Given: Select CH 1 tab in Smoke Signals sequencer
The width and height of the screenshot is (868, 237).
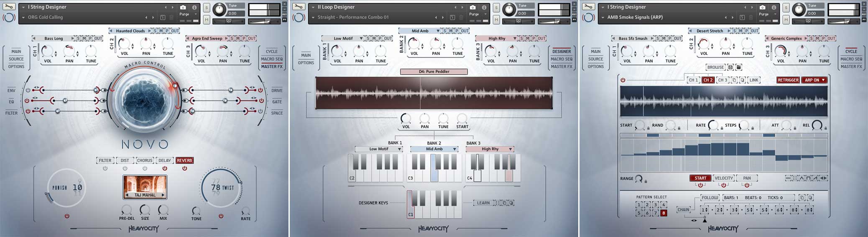Looking at the screenshot, I should (x=694, y=80).
